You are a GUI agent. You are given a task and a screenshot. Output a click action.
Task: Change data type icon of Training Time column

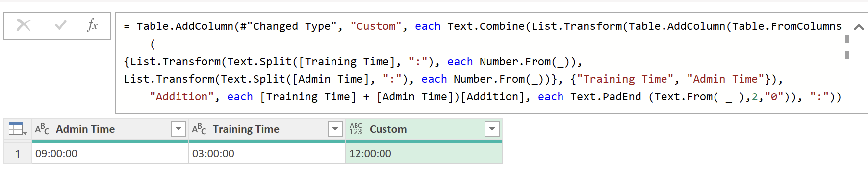coord(199,129)
